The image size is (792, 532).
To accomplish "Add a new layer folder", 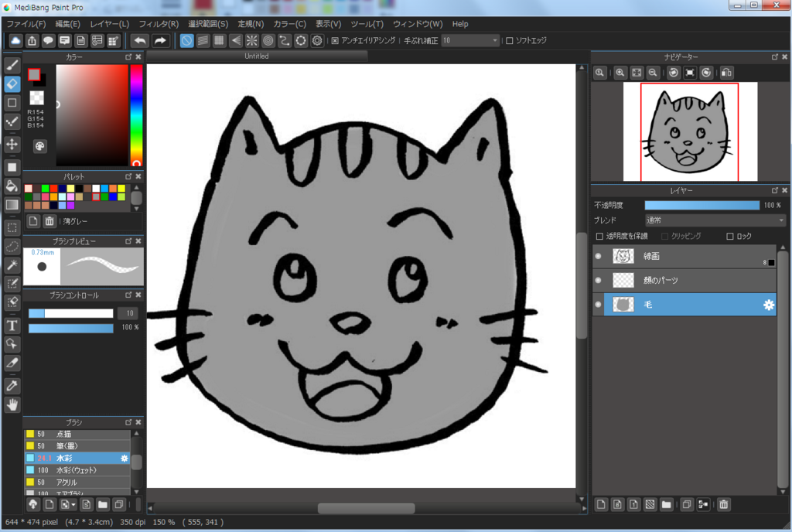I will point(666,504).
